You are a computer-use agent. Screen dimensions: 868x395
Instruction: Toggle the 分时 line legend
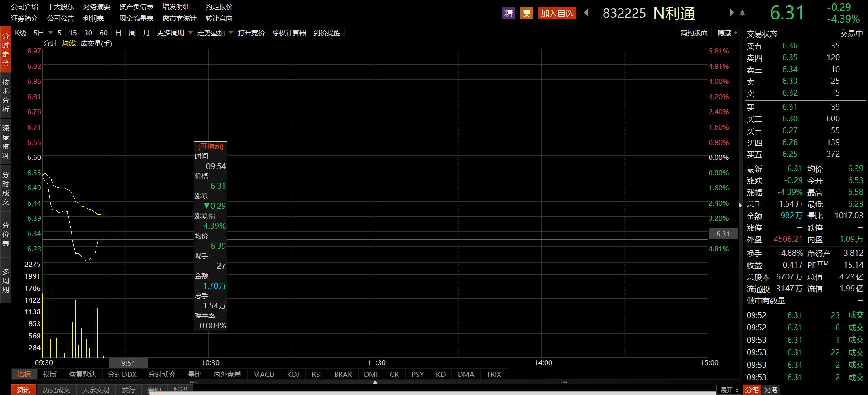(x=50, y=43)
